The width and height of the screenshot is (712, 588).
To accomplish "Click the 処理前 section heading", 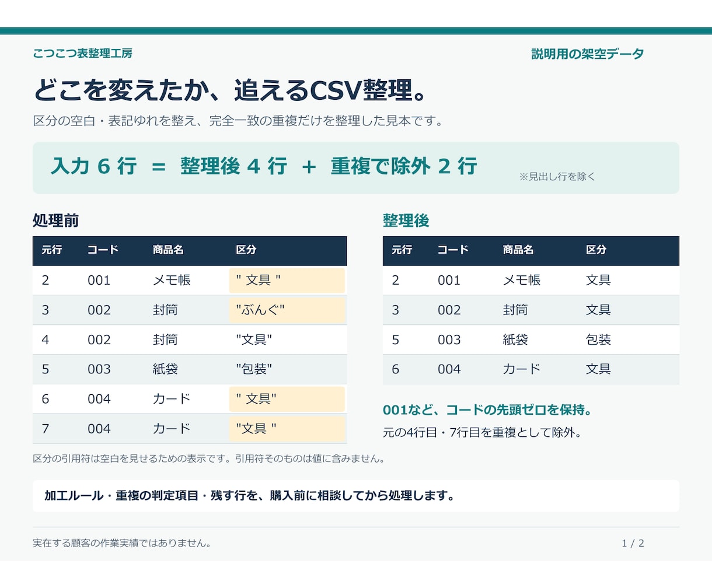I will point(55,220).
